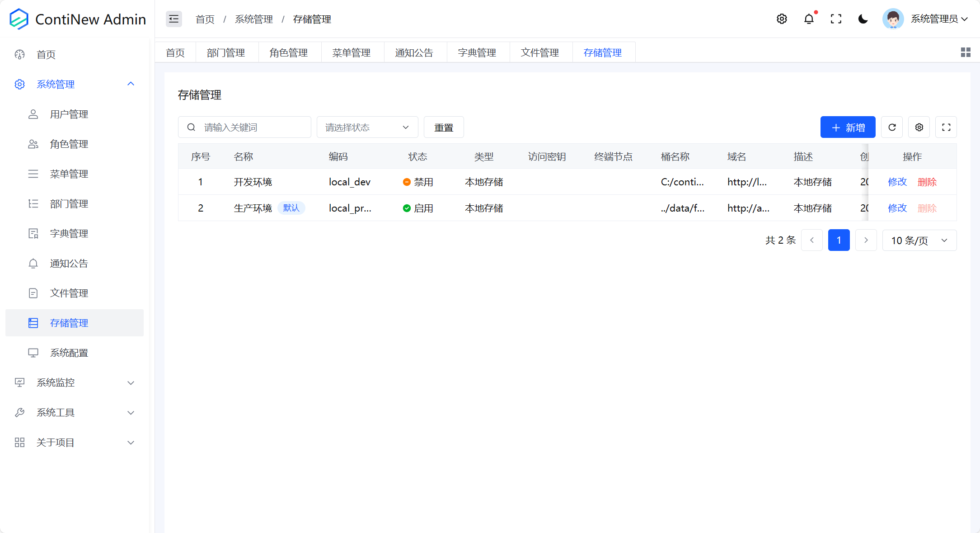Enter fullscreen from the top header icon
The width and height of the screenshot is (980, 533).
point(836,19)
